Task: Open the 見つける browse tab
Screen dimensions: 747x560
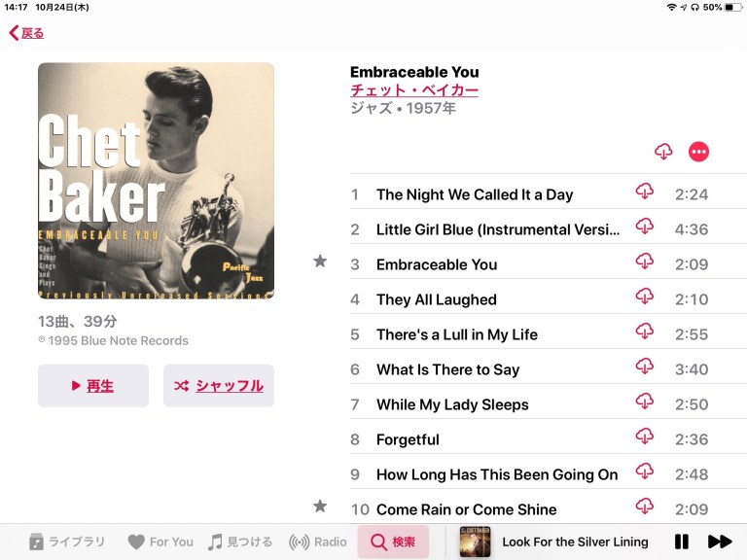Action: (x=240, y=542)
